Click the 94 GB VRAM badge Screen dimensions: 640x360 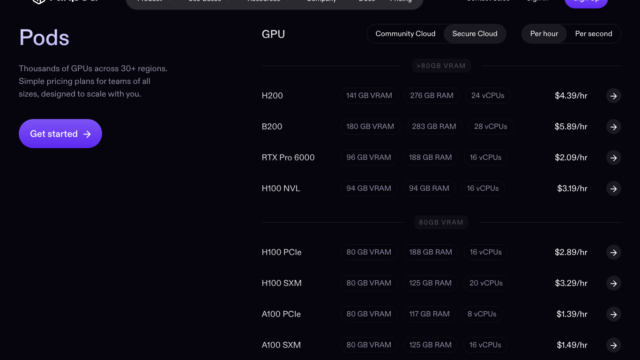[x=369, y=189]
